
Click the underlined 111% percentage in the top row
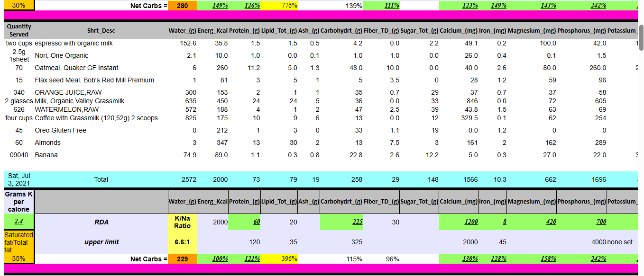392,6
